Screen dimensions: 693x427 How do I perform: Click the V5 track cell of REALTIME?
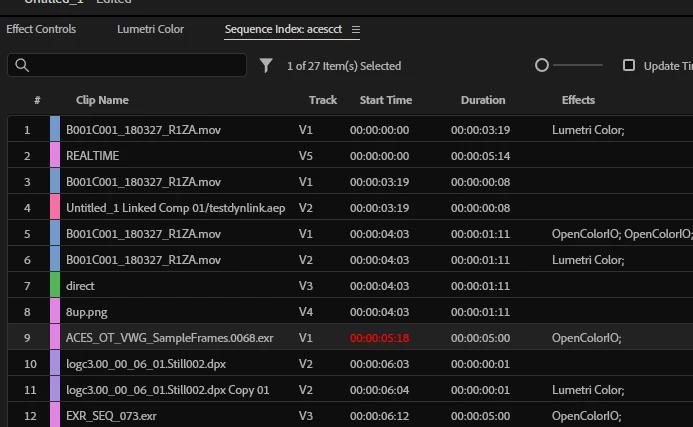tap(305, 156)
